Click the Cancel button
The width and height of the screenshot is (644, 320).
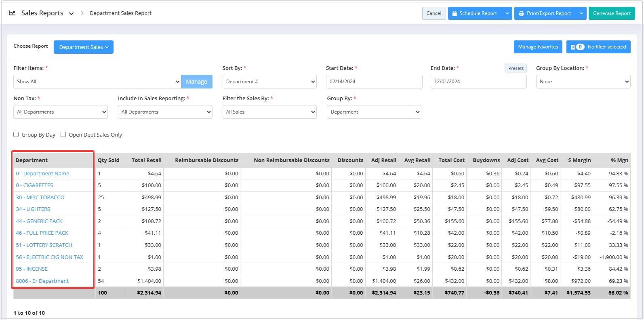434,13
